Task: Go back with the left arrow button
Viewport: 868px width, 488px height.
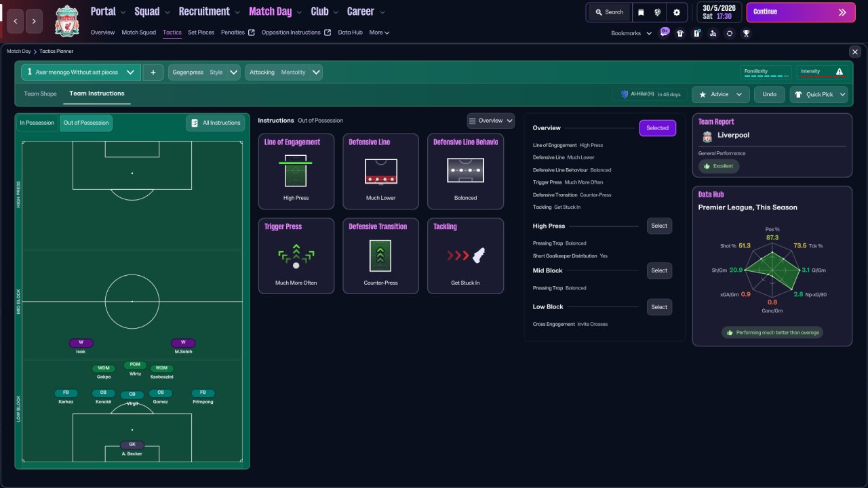Action: (16, 22)
